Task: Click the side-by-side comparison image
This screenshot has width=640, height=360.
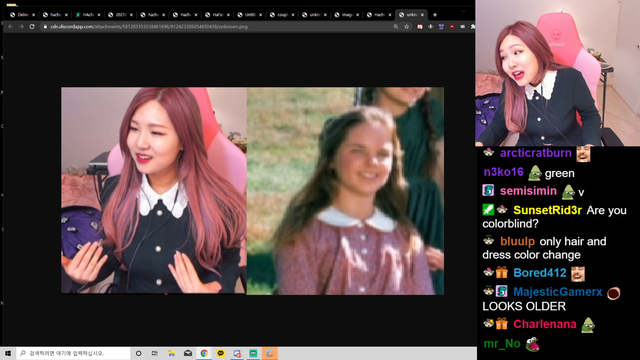Action: coord(252,191)
